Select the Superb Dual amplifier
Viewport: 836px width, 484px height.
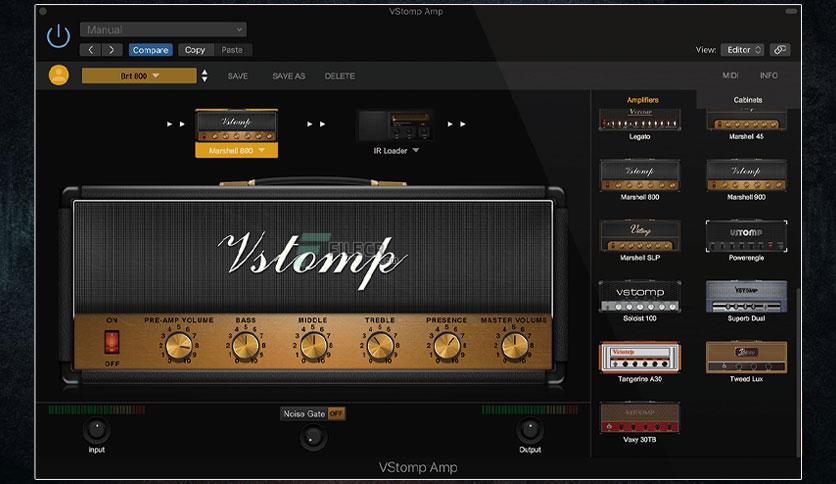tap(746, 296)
